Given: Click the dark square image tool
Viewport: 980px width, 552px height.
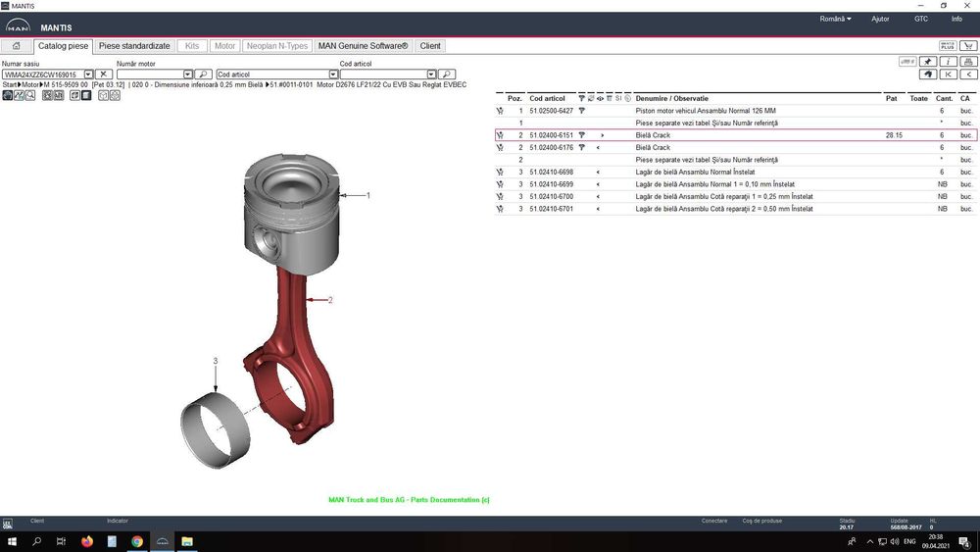Looking at the screenshot, I should (86, 95).
